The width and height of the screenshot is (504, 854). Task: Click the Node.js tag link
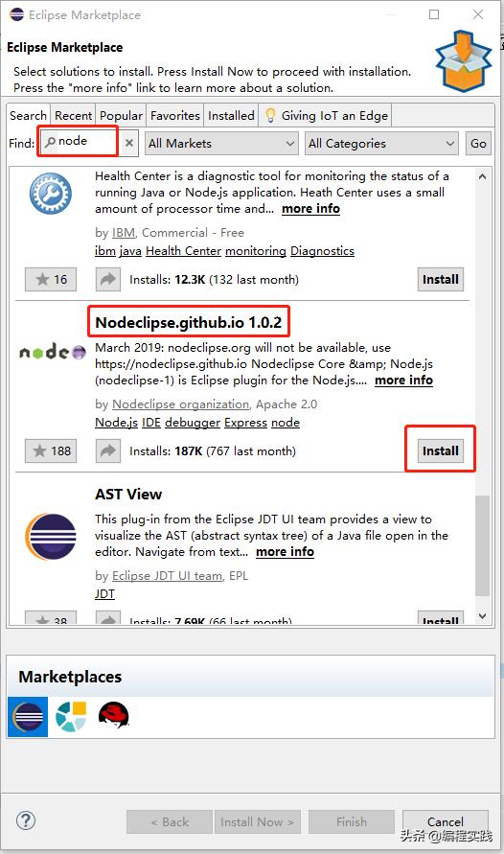click(x=117, y=423)
